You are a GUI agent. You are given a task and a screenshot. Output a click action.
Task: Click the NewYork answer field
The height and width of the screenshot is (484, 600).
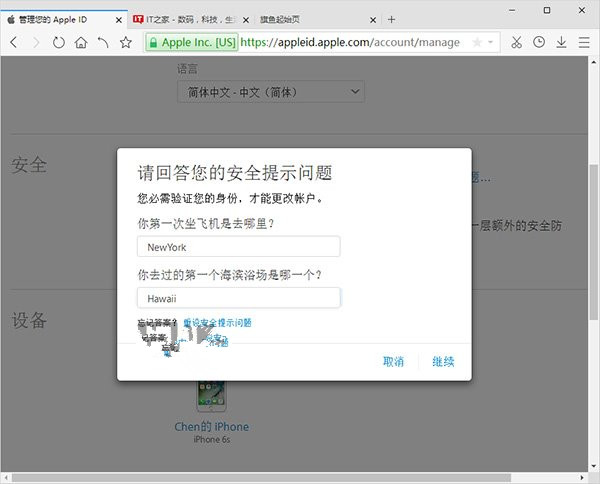pos(238,247)
